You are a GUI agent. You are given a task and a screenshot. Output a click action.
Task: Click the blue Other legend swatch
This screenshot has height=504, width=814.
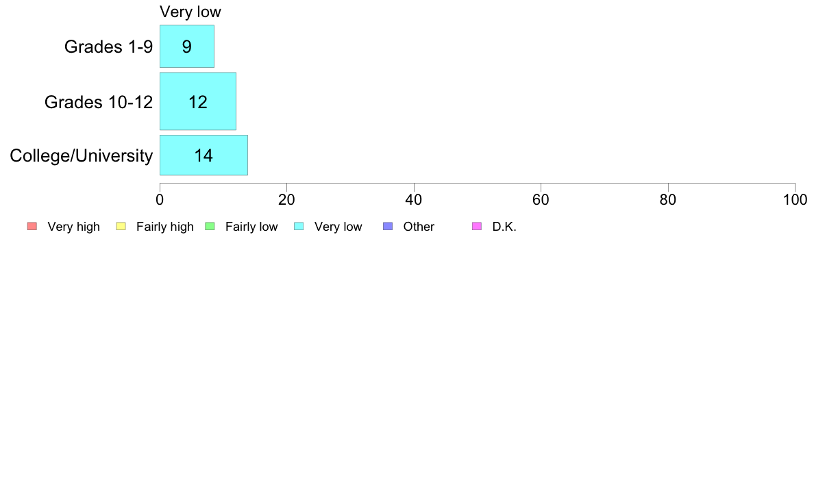tap(388, 226)
